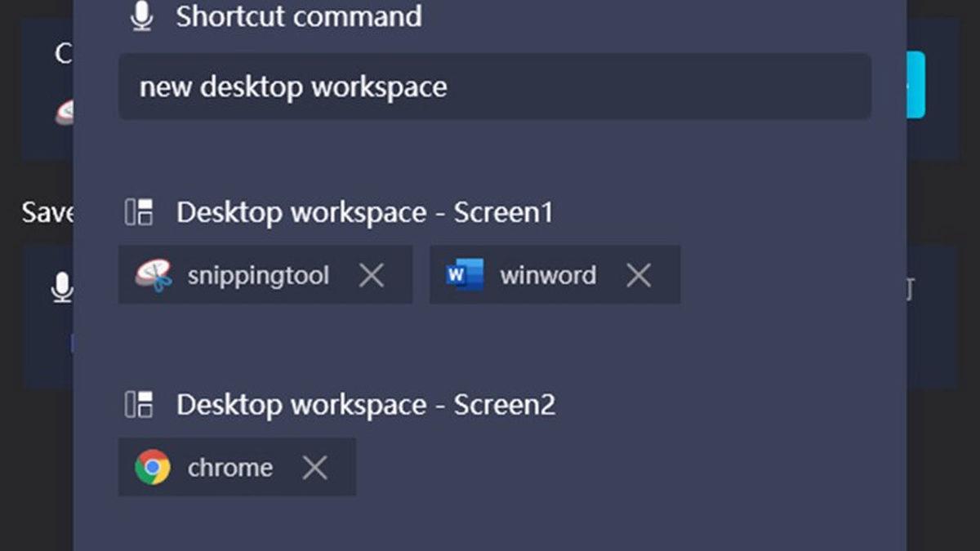Focus the "new desktop workspace" command field
Viewport: 980px width, 551px height.
(x=494, y=87)
